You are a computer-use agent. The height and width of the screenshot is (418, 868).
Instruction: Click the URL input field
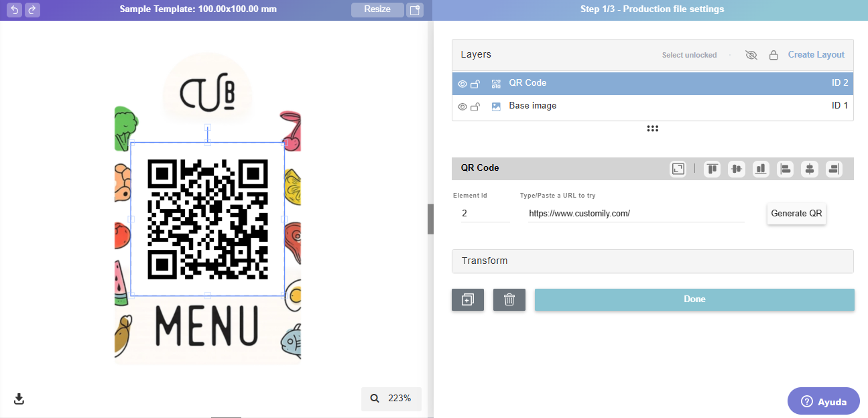click(x=636, y=214)
